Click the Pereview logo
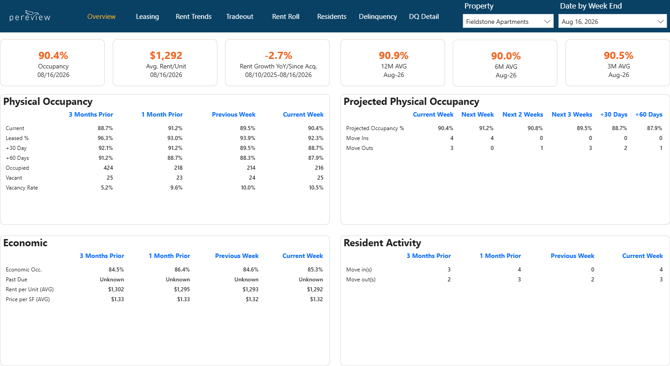670x366 pixels. (30, 16)
